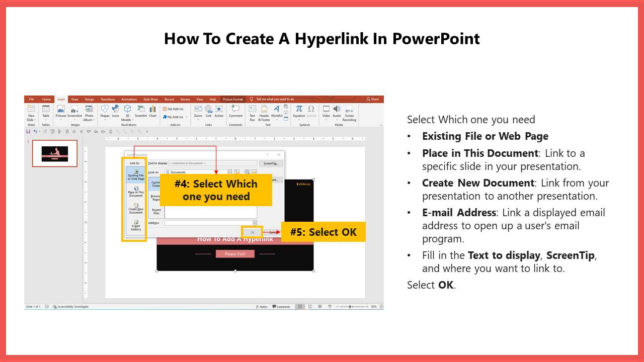This screenshot has width=644, height=362.
Task: Switch to Normal view in status bar
Action: 300,307
